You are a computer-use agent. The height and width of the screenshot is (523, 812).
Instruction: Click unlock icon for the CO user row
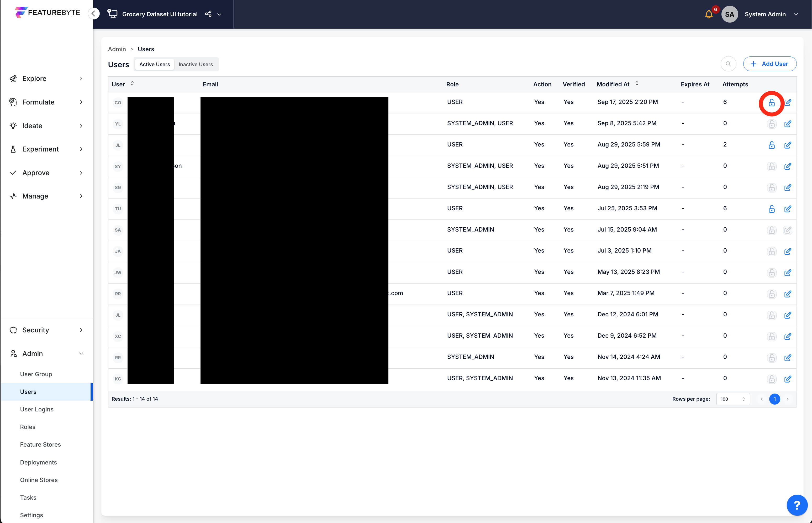point(771,103)
